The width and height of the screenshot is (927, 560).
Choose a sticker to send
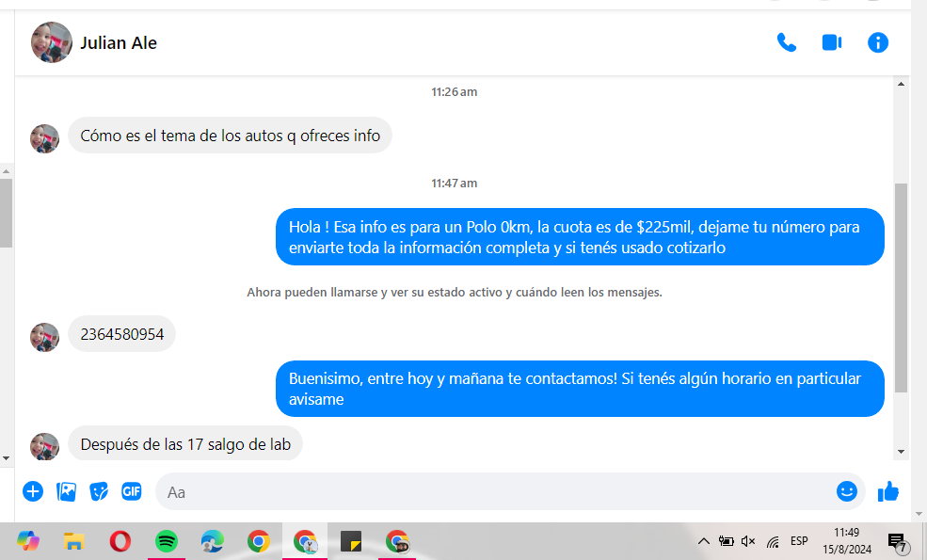click(99, 491)
